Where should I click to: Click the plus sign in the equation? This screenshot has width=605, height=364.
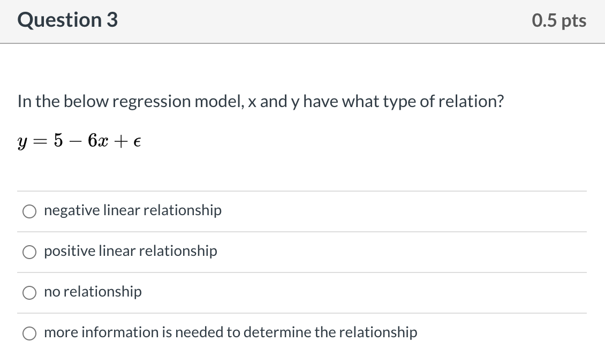pyautogui.click(x=120, y=141)
